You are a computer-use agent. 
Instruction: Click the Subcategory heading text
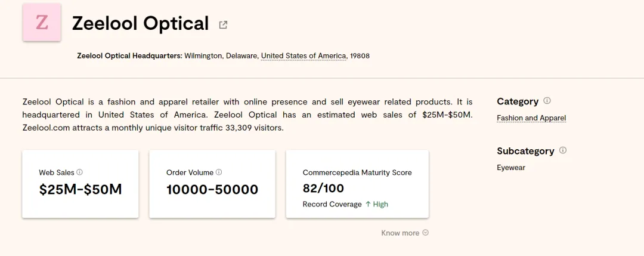point(525,151)
